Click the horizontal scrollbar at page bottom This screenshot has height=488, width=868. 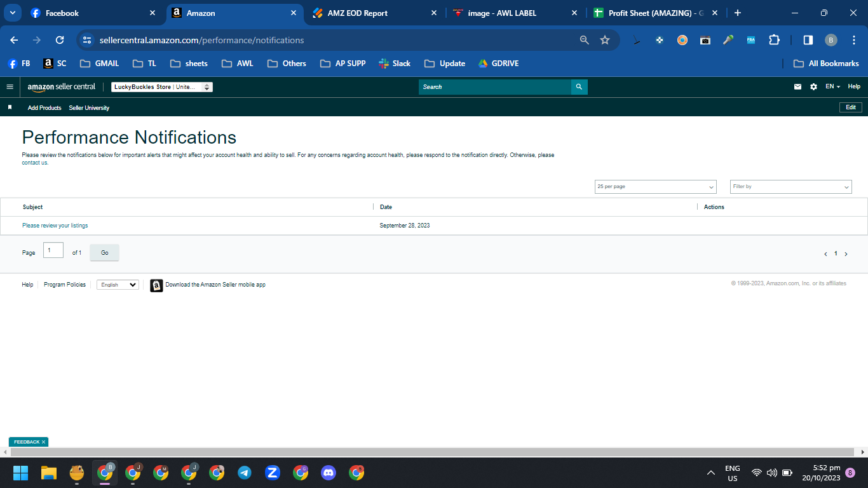tap(433, 452)
